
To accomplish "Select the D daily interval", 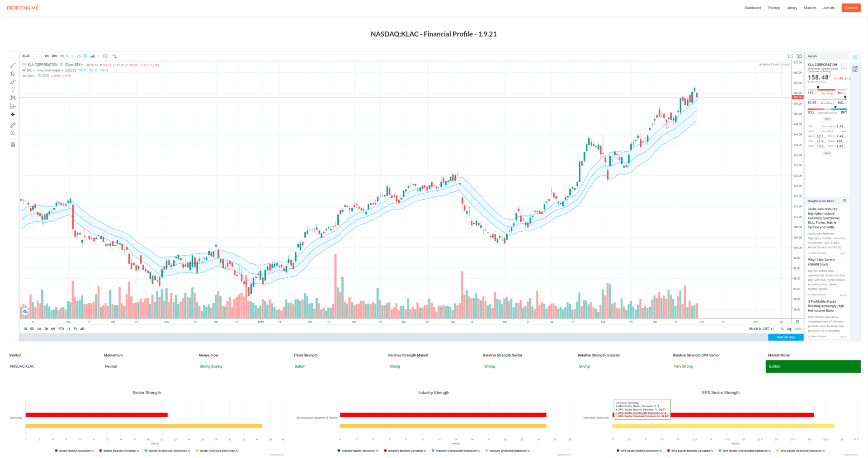I will tap(67, 56).
